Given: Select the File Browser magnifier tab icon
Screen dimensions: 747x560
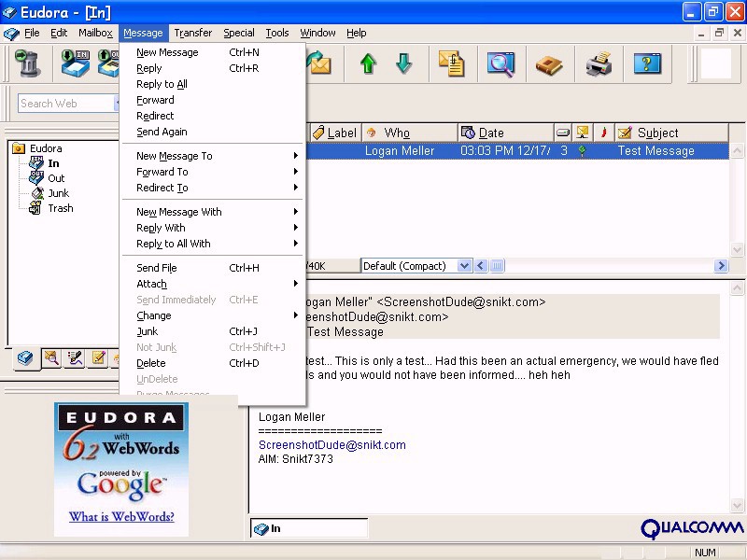Looking at the screenshot, I should click(51, 357).
